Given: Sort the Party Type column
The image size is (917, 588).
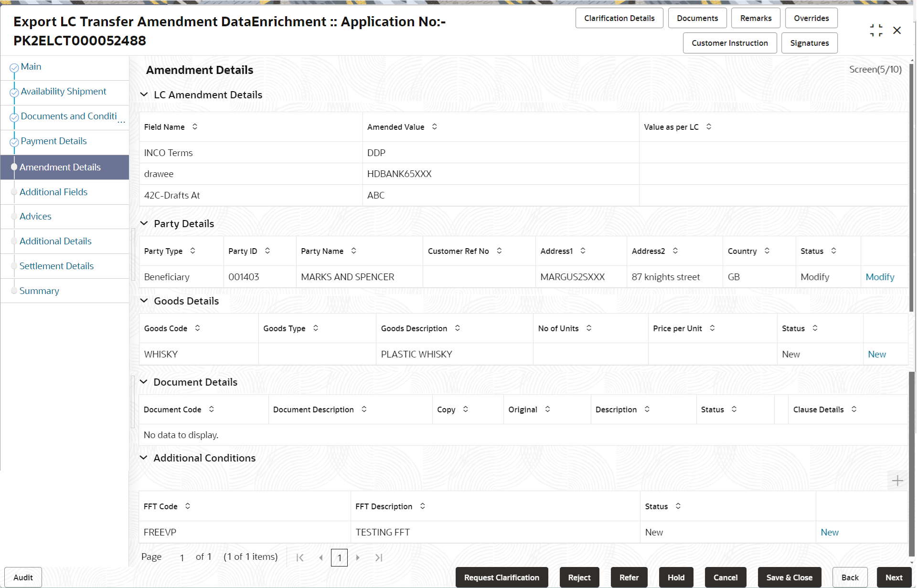Looking at the screenshot, I should [193, 251].
